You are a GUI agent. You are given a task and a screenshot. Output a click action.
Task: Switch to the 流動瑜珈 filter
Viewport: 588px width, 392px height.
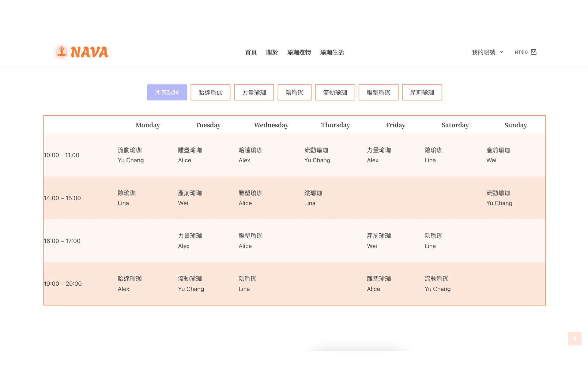[x=335, y=92]
